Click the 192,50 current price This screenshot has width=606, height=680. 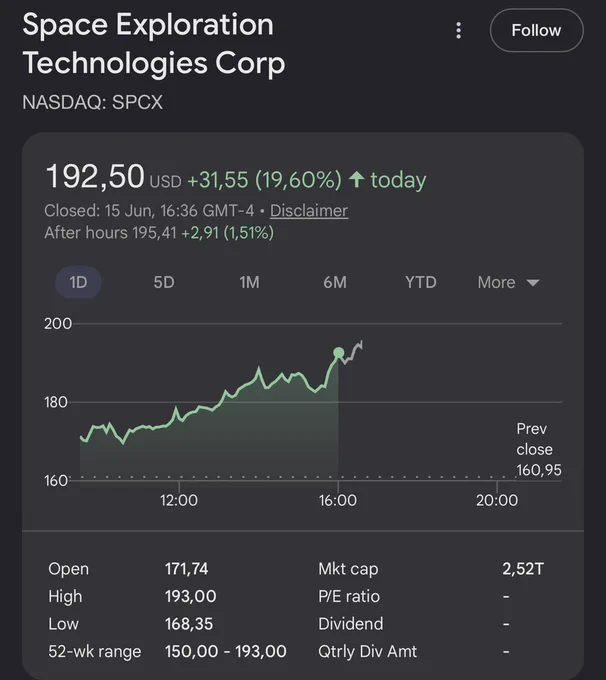pos(95,176)
